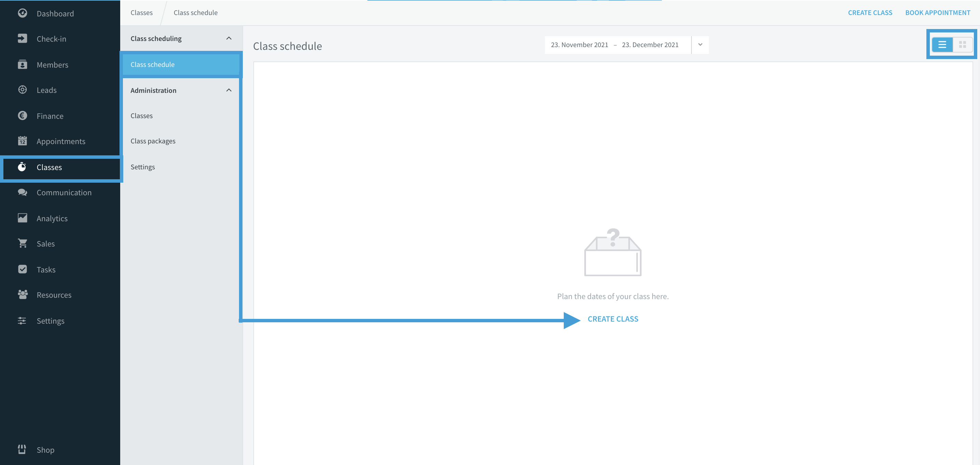Click the Check-in arrow icon
Viewport: 980px width, 465px height.
click(x=23, y=39)
